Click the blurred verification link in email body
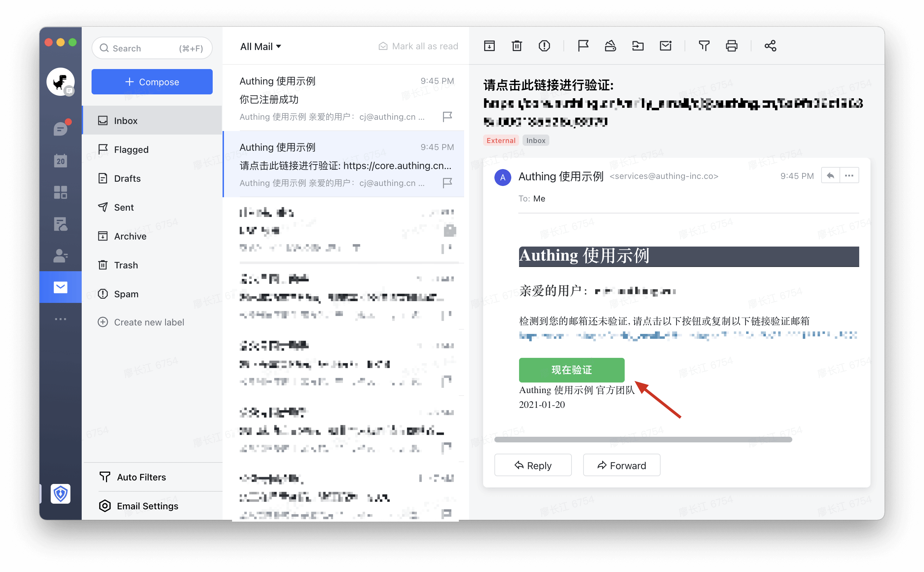The width and height of the screenshot is (924, 572). point(688,336)
